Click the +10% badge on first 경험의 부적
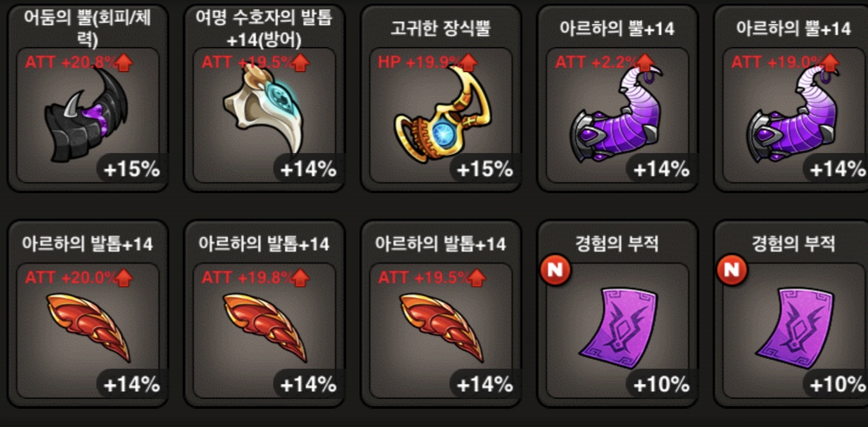 click(661, 384)
